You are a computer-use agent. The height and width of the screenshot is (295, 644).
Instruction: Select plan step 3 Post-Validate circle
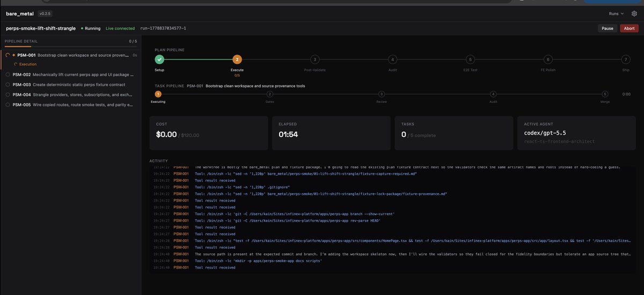point(315,60)
